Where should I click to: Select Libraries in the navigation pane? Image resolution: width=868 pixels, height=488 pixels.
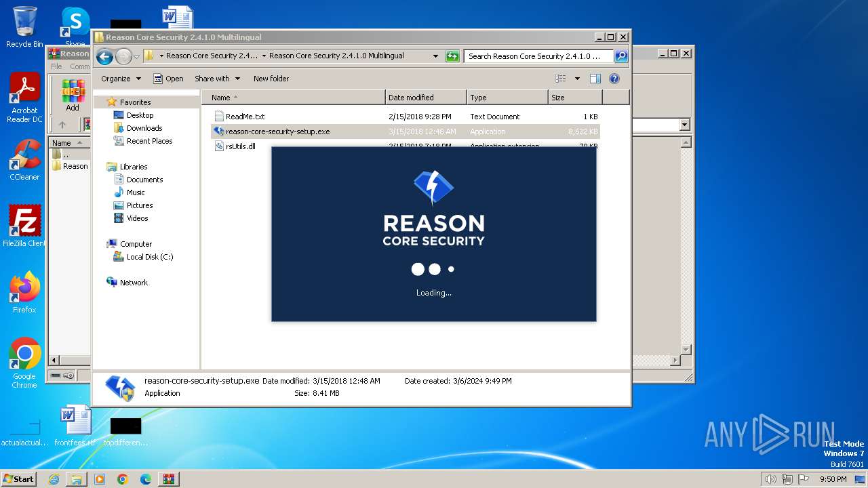coord(134,167)
